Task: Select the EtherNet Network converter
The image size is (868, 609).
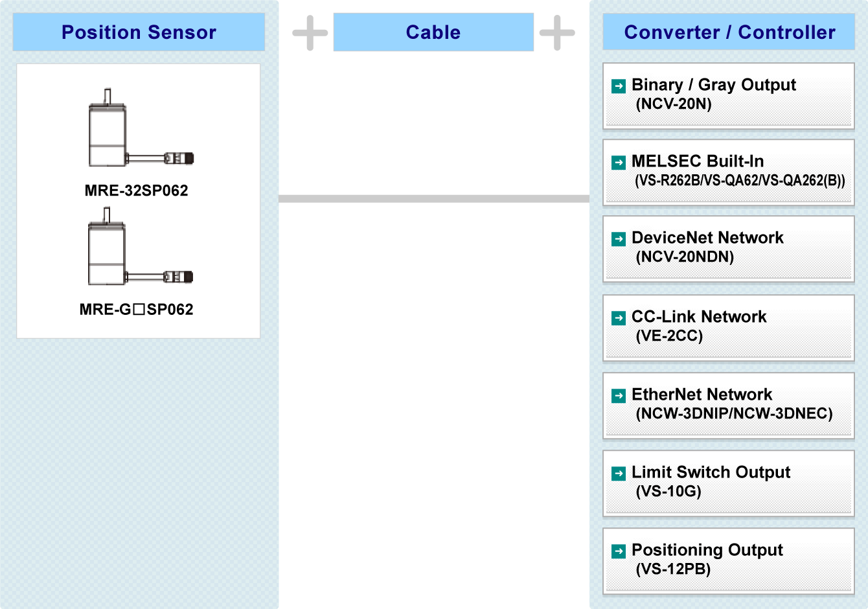Action: (729, 406)
